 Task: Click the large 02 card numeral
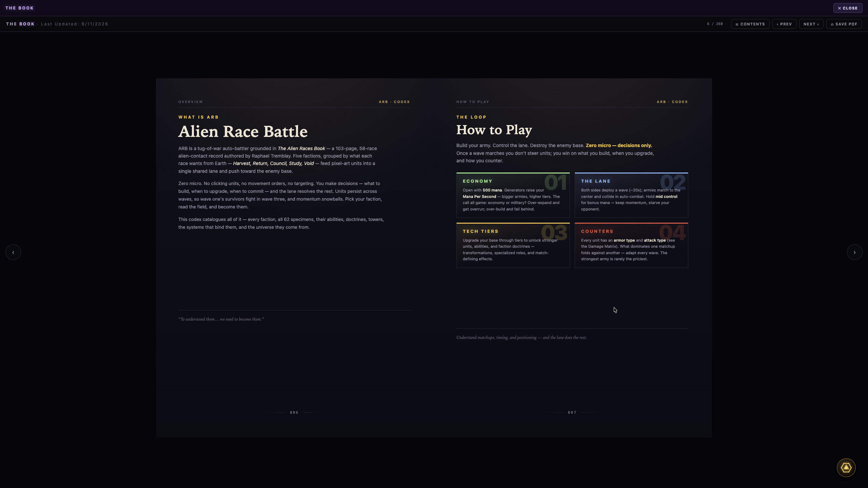click(x=673, y=182)
